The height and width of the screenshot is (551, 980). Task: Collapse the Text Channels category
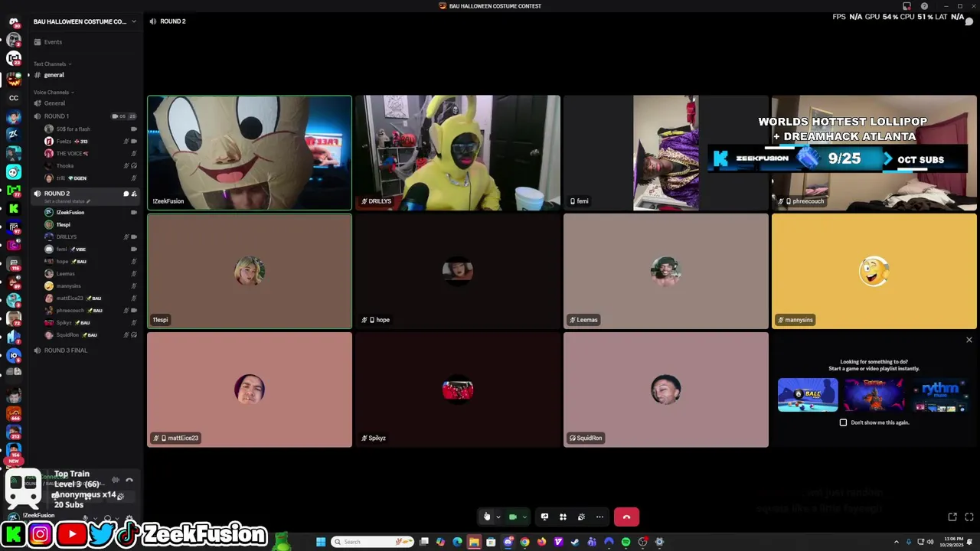pyautogui.click(x=52, y=64)
